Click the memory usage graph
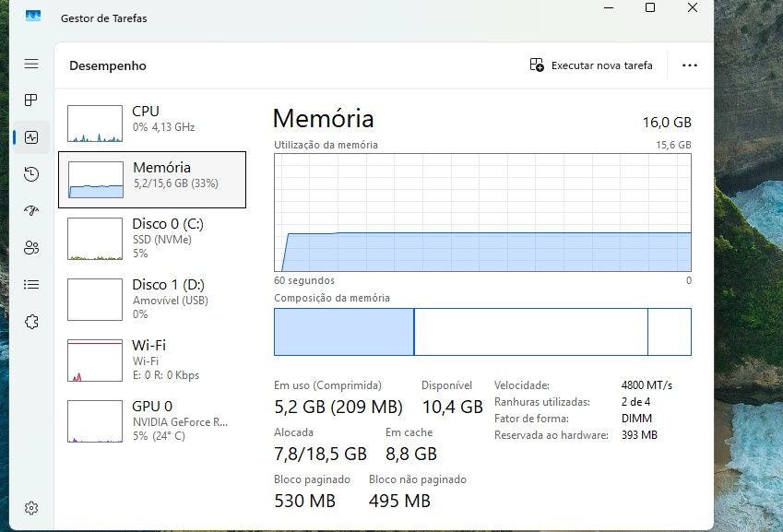This screenshot has height=532, width=783. (x=482, y=212)
